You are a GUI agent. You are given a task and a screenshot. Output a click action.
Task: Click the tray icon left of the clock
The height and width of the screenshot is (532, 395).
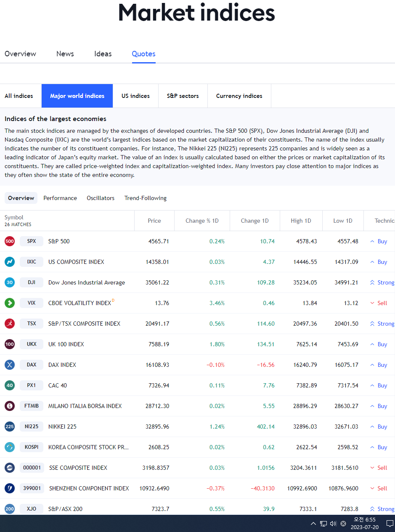[x=343, y=524]
